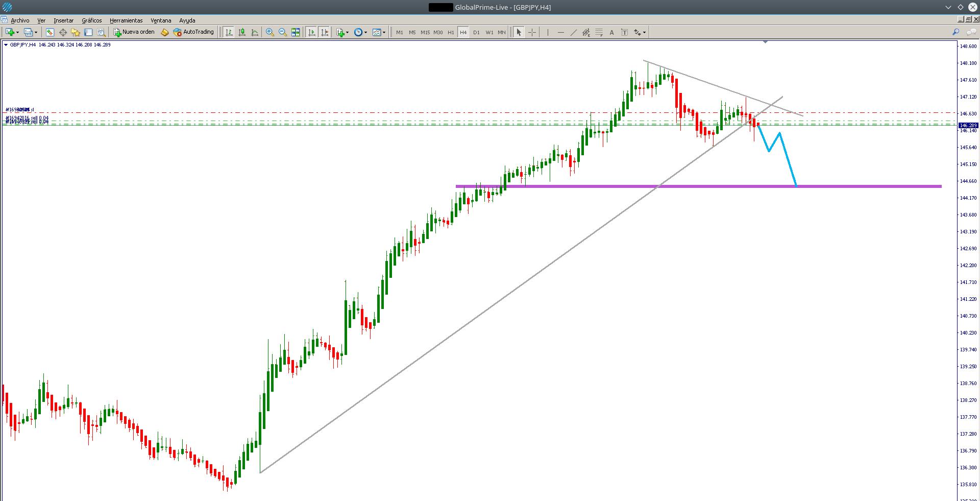
Task: Click the tile windows icon
Action: 296,32
